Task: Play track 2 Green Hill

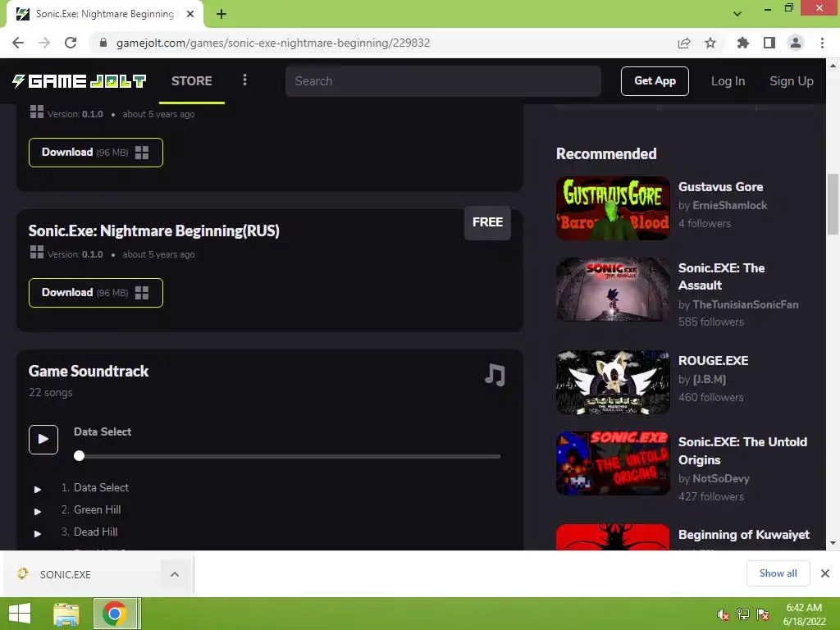Action: click(38, 511)
